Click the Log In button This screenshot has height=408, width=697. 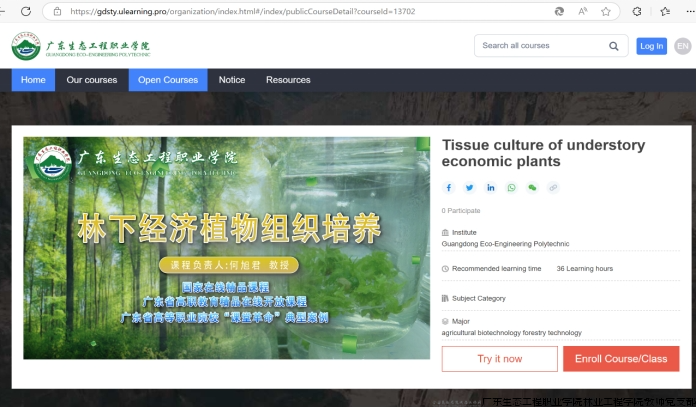(x=651, y=46)
